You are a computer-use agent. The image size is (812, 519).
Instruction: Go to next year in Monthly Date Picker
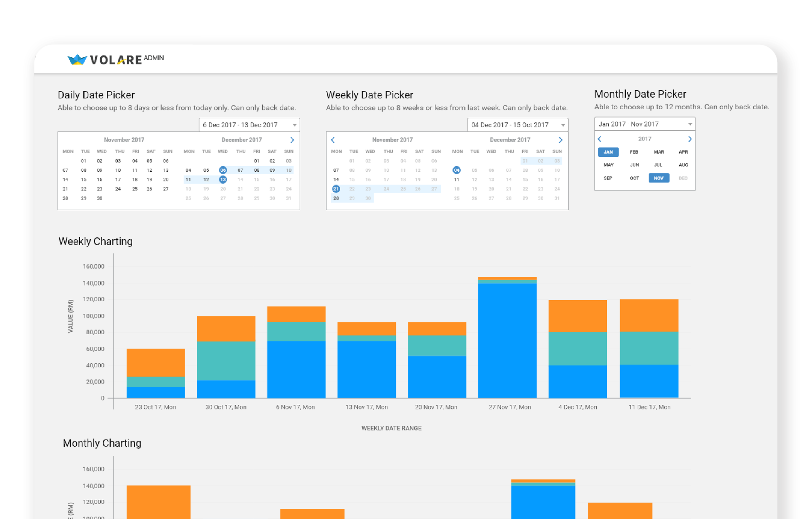690,139
